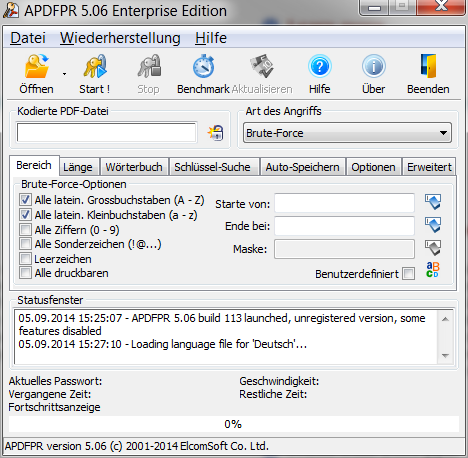Click the Kodierte PDF-Datei input field
This screenshot has width=468, height=458.
[x=107, y=133]
